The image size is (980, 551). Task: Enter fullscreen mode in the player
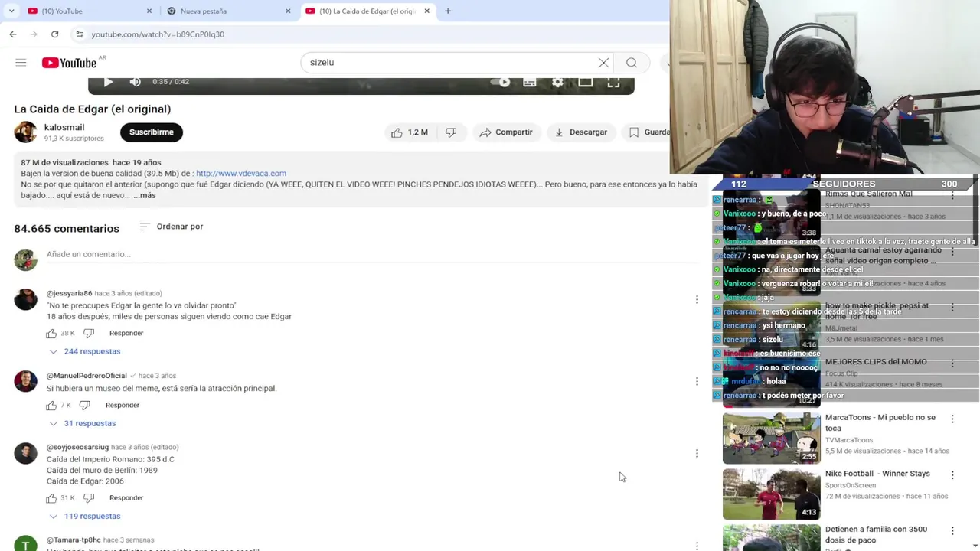[x=613, y=82]
